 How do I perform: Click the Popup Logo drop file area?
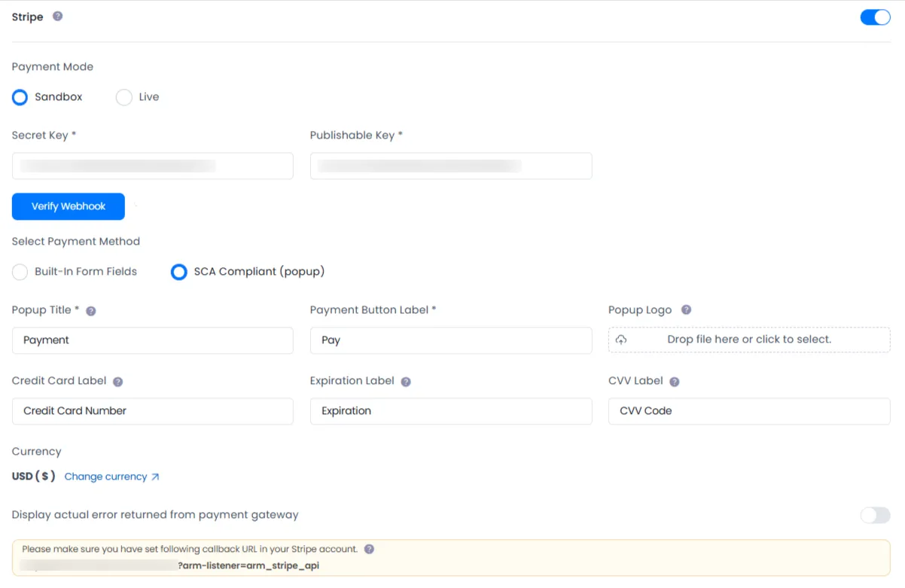[748, 340]
